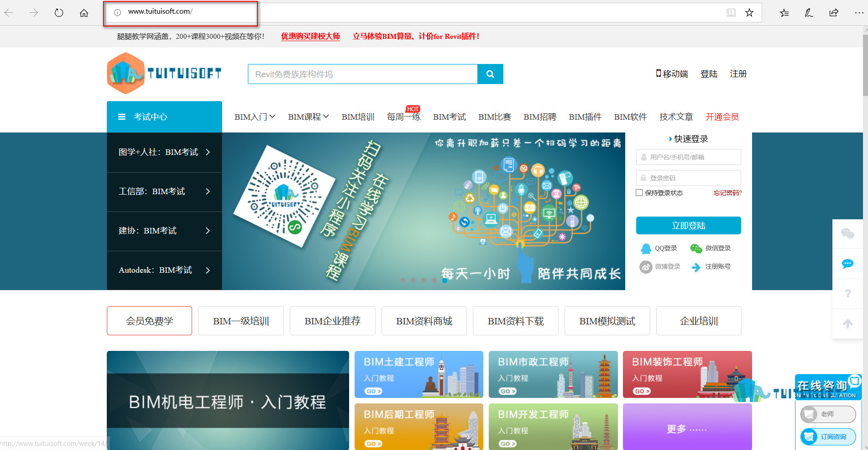Click the 会员免费学 button
The height and width of the screenshot is (450, 868).
click(149, 321)
